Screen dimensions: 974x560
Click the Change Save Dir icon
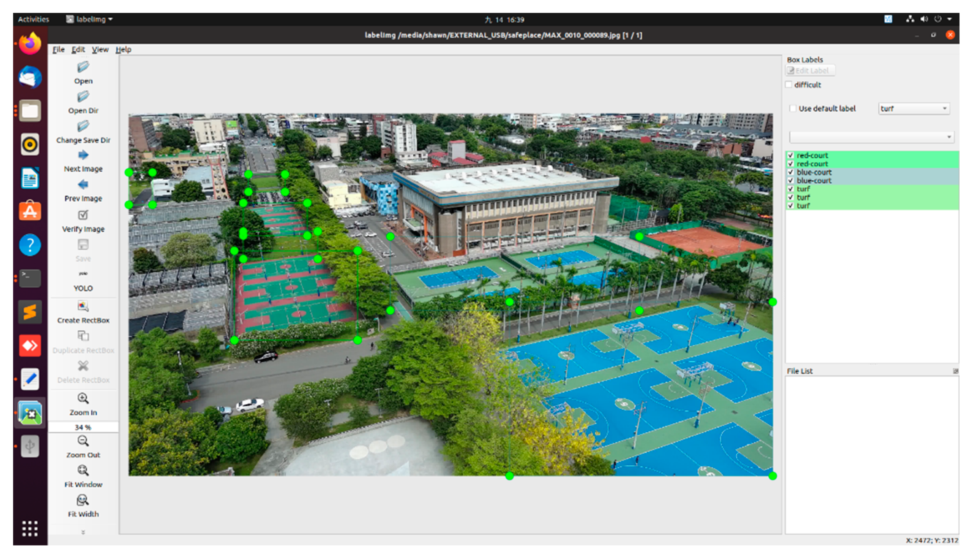click(x=83, y=127)
